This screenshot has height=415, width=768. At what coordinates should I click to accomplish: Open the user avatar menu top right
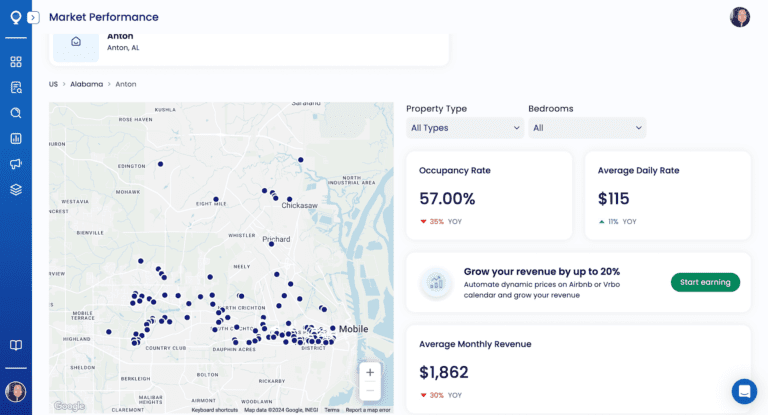coord(740,17)
